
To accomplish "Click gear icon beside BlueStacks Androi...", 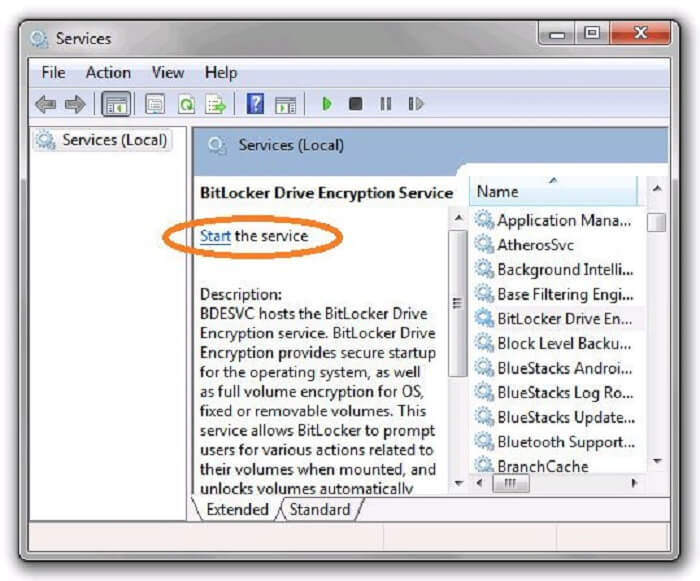I will tap(483, 368).
